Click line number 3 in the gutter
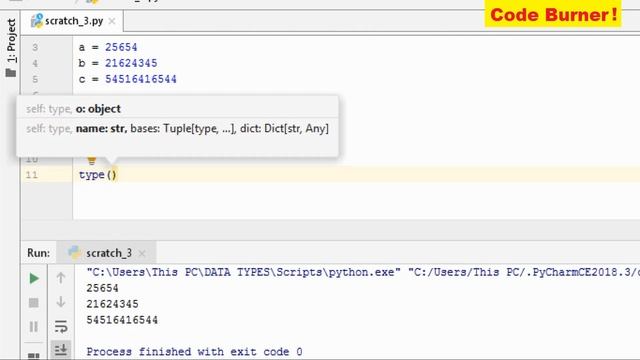The height and width of the screenshot is (360, 640). 35,47
